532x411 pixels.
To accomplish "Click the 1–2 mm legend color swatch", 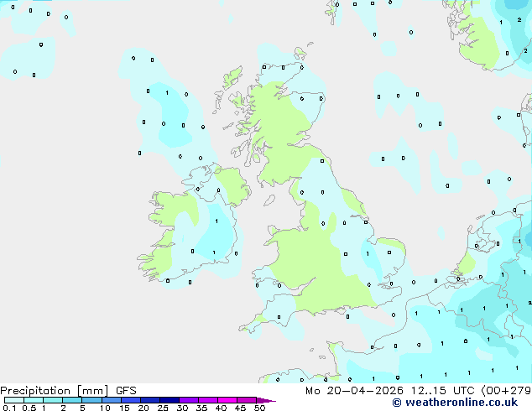I will pyautogui.click(x=53, y=400).
